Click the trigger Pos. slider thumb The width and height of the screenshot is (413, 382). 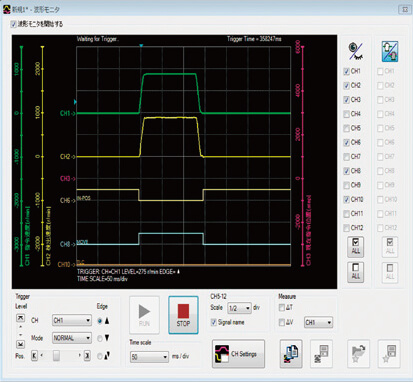(56, 356)
